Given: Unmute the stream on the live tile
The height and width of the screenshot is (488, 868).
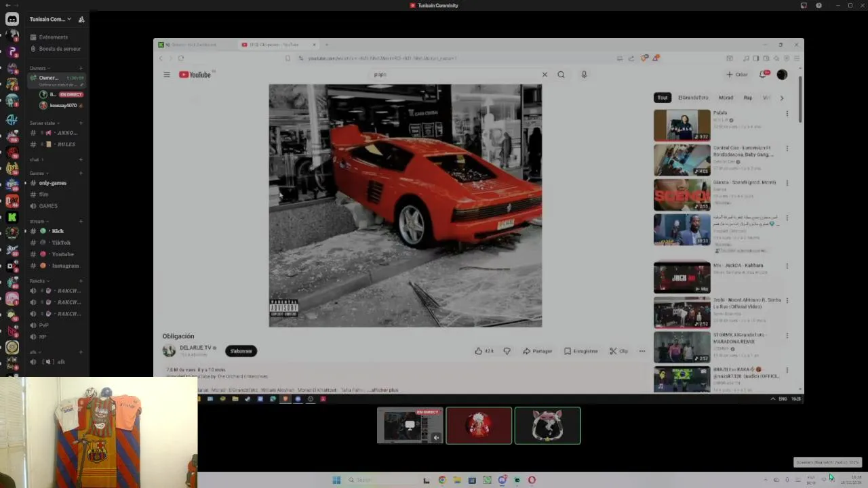Looking at the screenshot, I should tap(436, 438).
